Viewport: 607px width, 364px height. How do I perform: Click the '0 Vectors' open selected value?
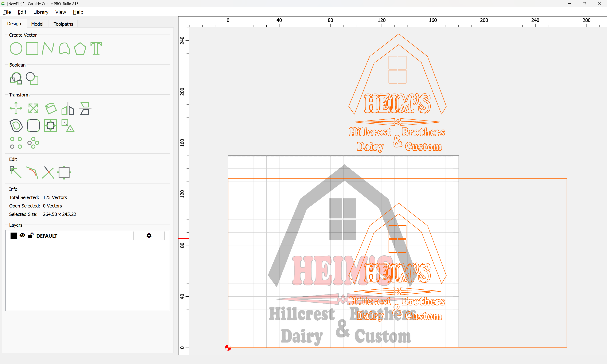tap(52, 206)
